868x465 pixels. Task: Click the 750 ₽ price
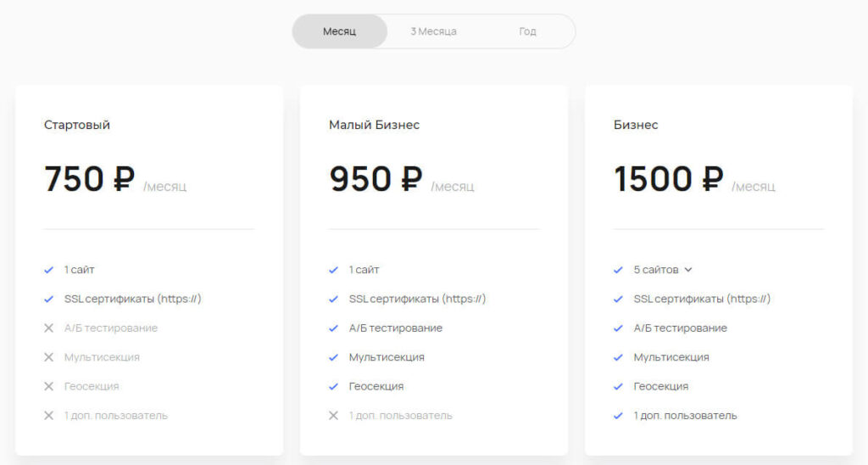point(89,179)
